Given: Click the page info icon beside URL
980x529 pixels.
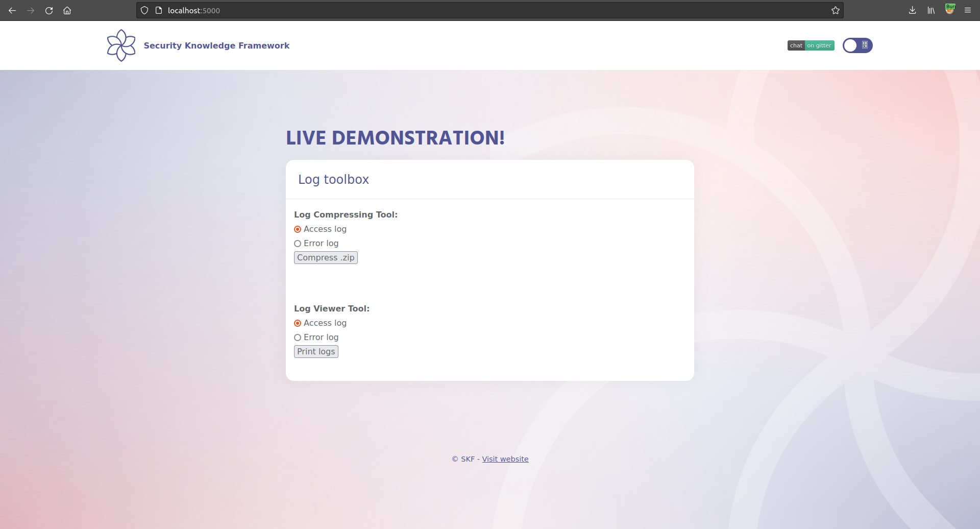Looking at the screenshot, I should pos(159,10).
